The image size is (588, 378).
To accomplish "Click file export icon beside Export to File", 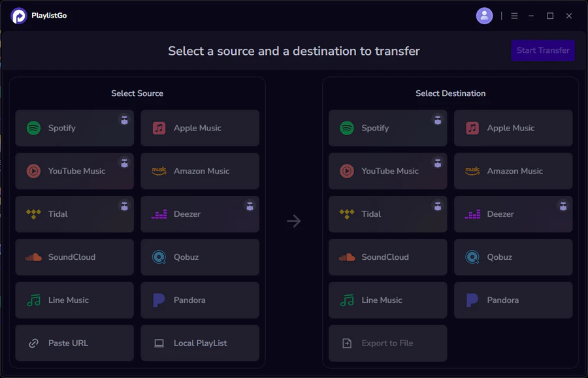I will (347, 343).
